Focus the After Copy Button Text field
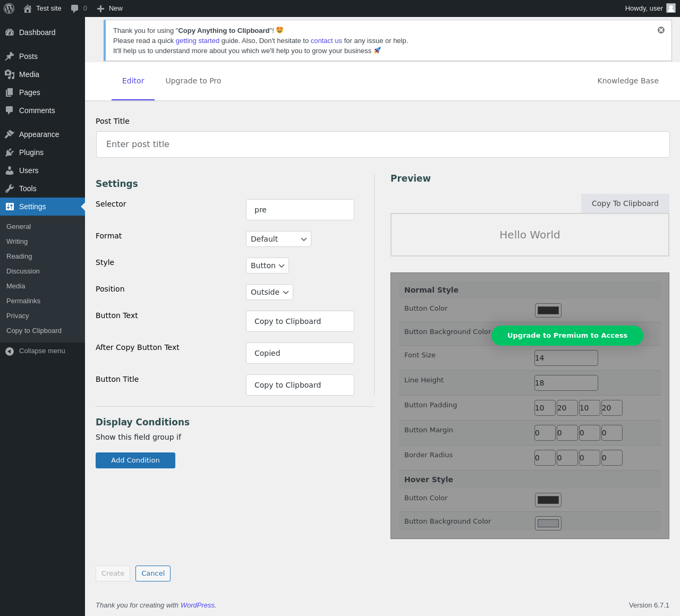The height and width of the screenshot is (616, 680). click(300, 353)
